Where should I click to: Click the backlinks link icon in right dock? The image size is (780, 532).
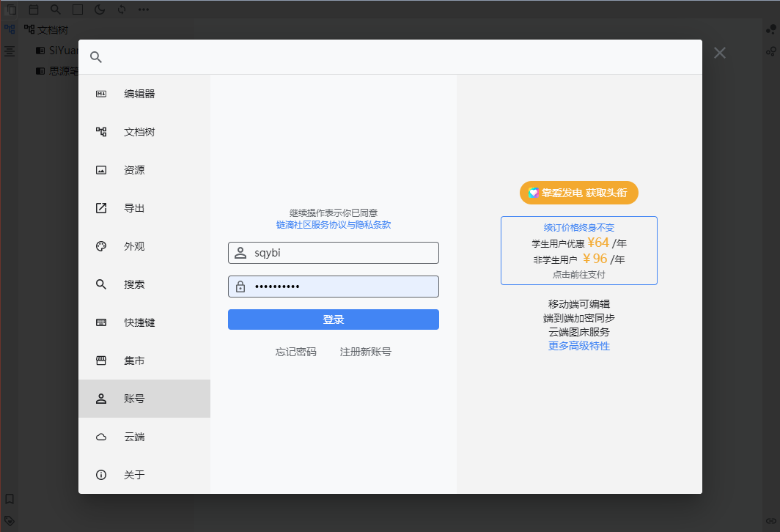(770, 520)
